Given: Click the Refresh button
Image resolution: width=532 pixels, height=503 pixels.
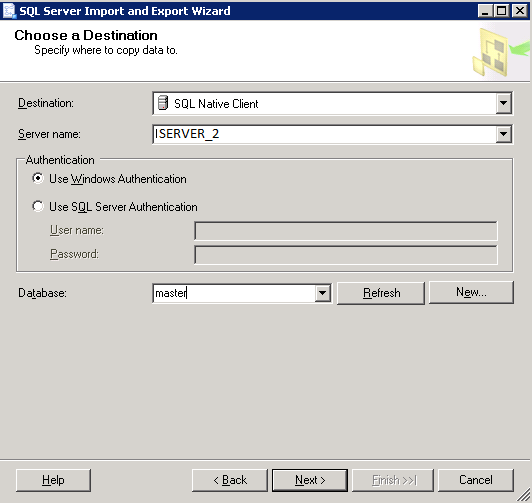Looking at the screenshot, I should point(381,293).
